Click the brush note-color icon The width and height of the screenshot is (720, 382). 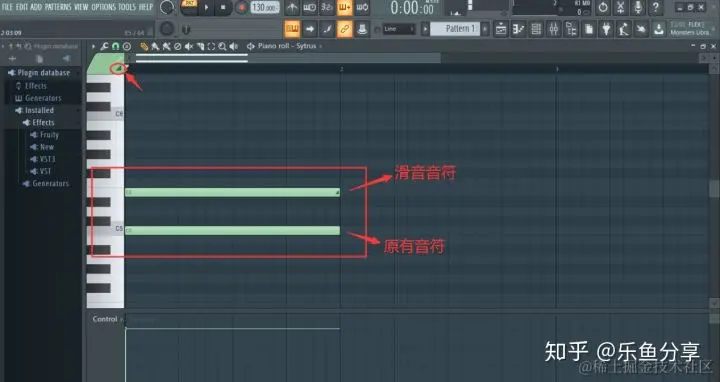coord(327,29)
